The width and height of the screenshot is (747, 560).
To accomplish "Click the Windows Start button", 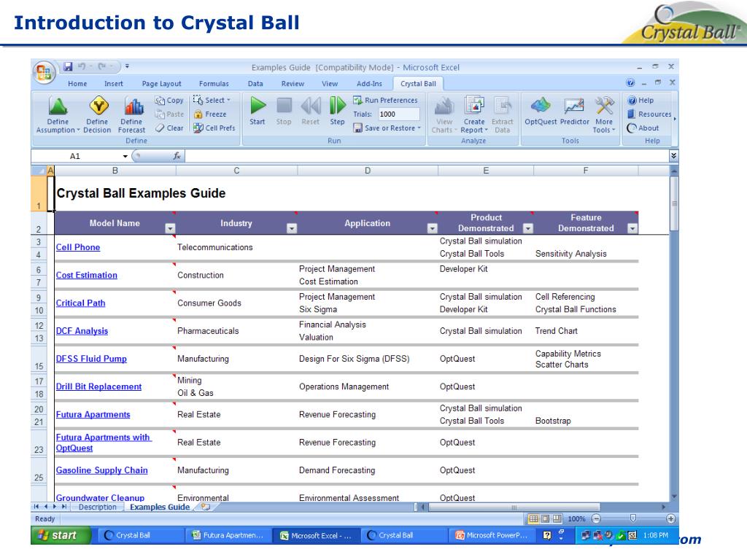I will point(61,536).
